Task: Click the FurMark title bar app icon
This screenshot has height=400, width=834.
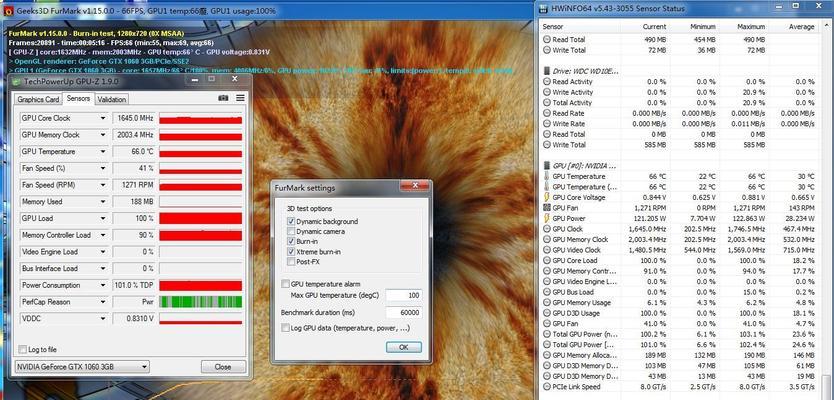Action: (9, 10)
